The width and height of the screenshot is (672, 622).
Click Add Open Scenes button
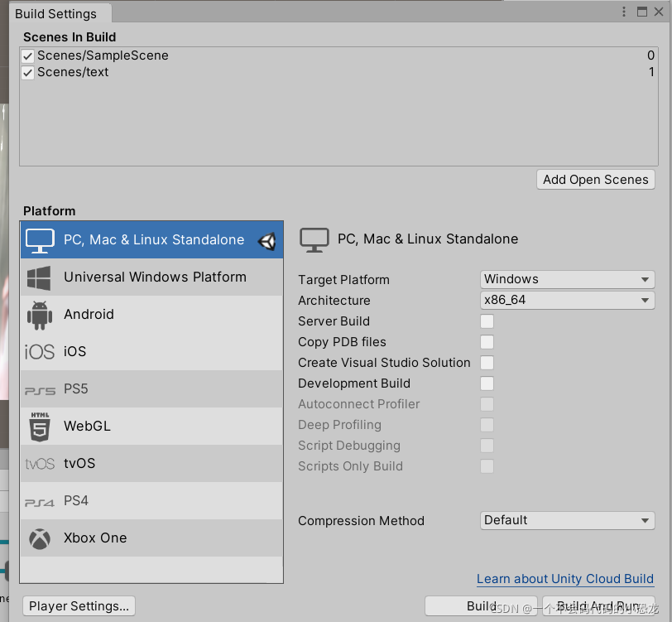click(x=596, y=179)
